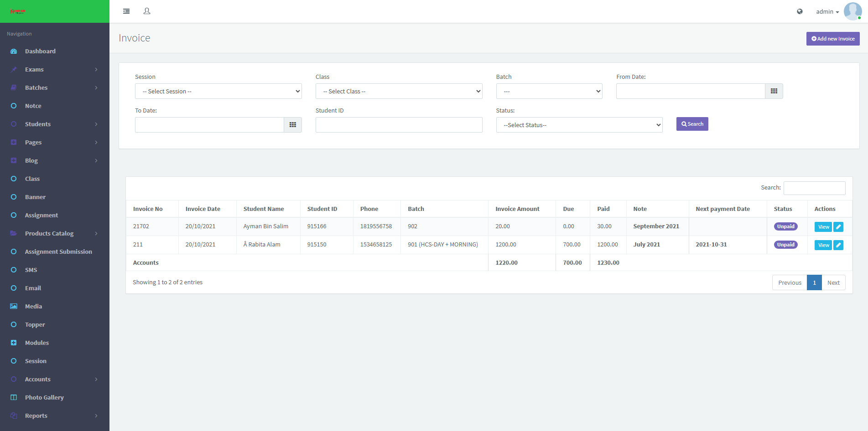Screen dimensions: 868x431
Task: Open the Select Class dropdown
Action: [x=399, y=91]
